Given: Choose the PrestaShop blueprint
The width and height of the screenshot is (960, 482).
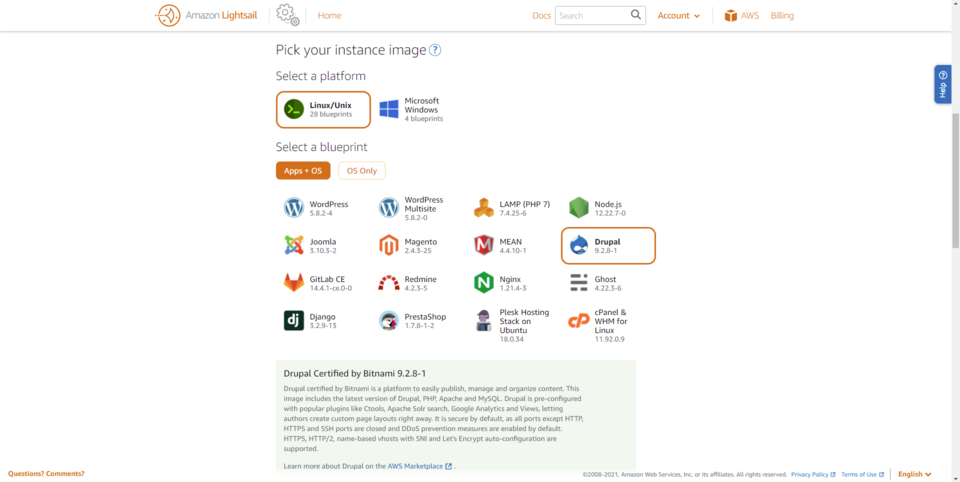Looking at the screenshot, I should click(418, 321).
